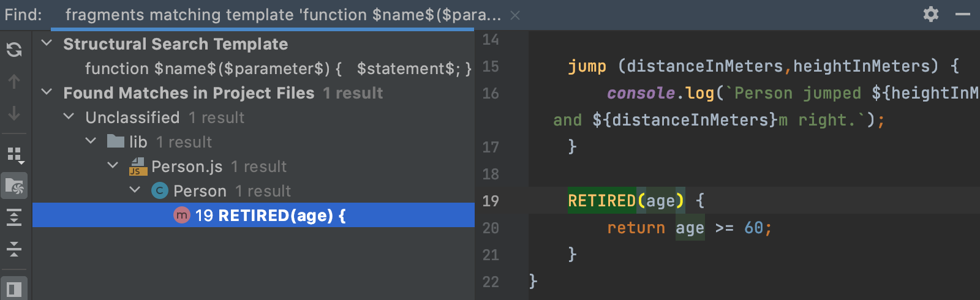Viewport: 980px width, 300px height.
Task: Click the Collapse All icon
Action: point(14,249)
